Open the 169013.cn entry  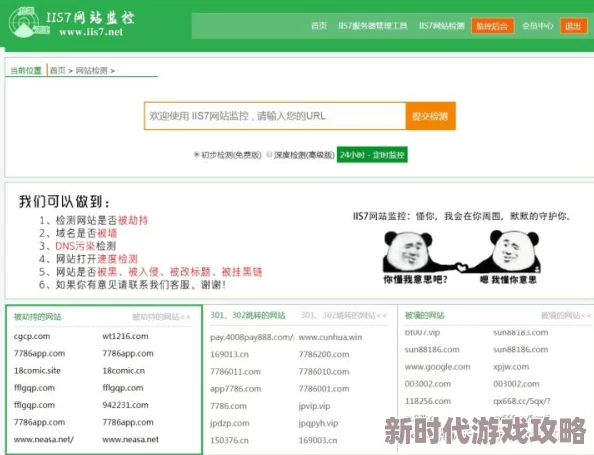tap(230, 355)
